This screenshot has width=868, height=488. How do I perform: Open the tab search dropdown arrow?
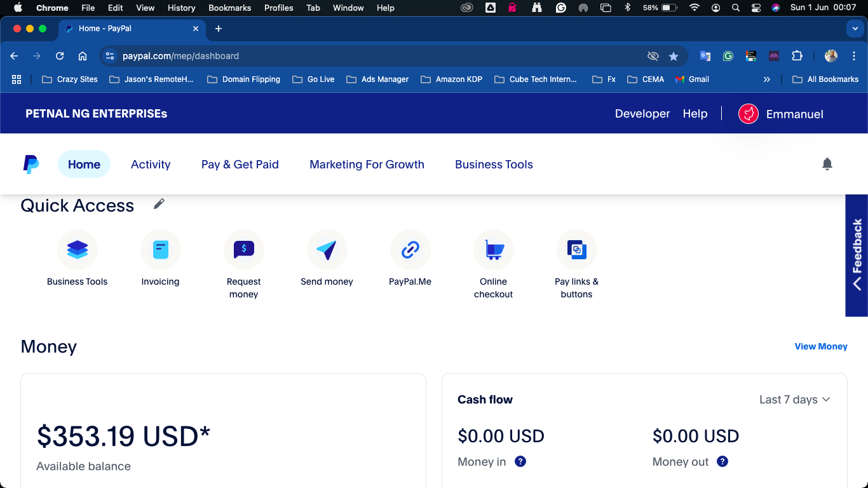point(855,29)
